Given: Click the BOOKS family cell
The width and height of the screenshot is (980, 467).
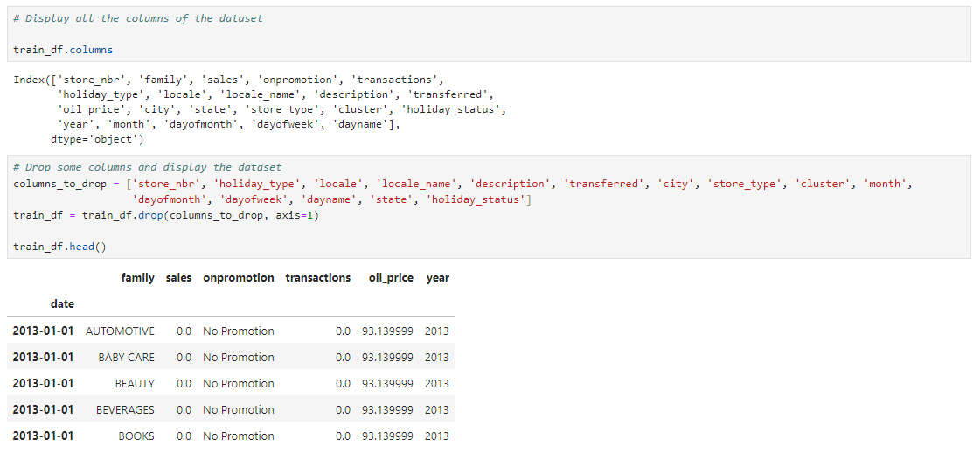Looking at the screenshot, I should click(136, 436).
